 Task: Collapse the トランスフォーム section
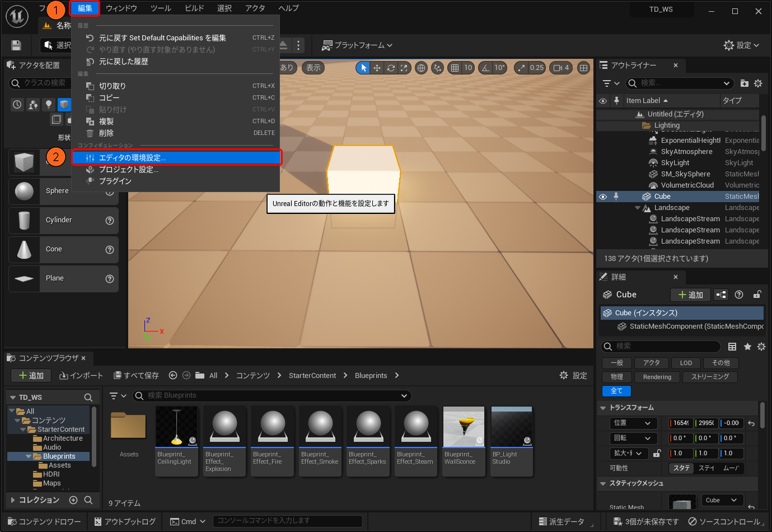[603, 408]
